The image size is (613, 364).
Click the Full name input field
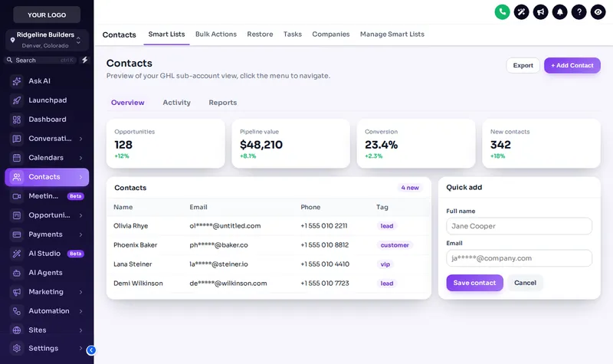click(x=519, y=226)
